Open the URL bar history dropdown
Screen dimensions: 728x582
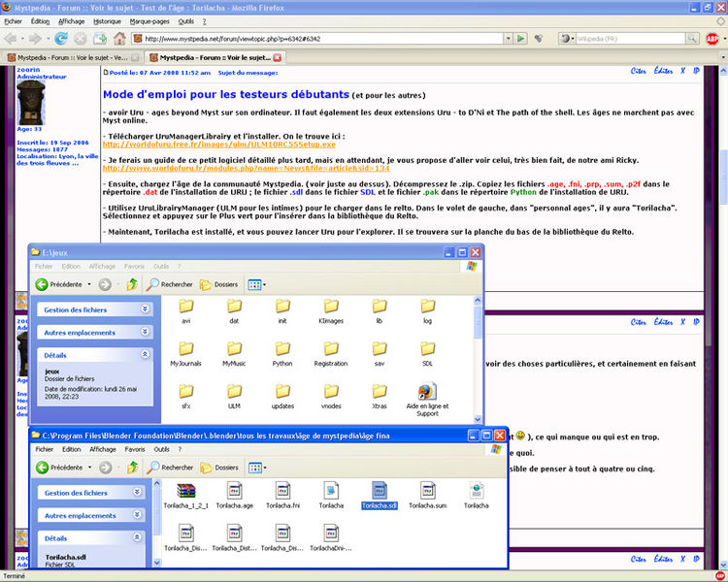coord(509,39)
